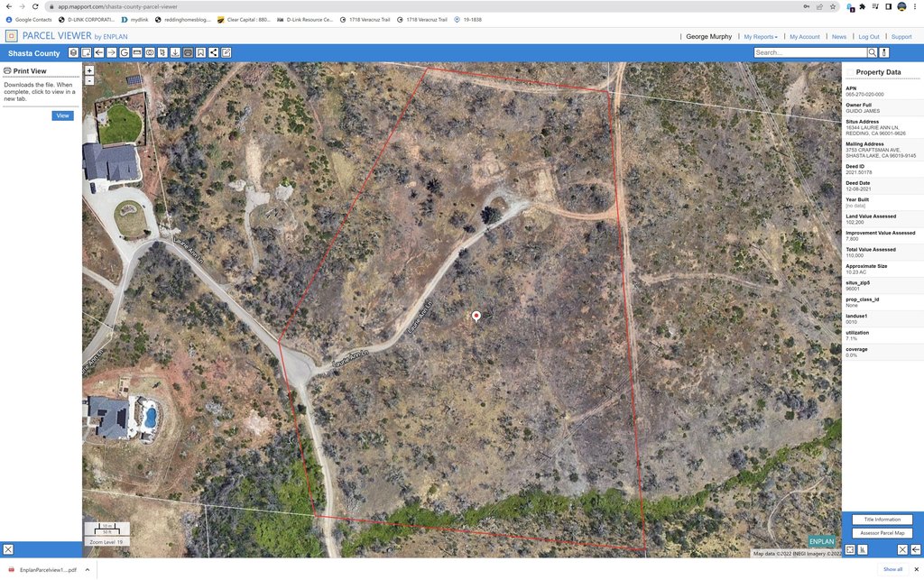Open the Assessor Parcel Map button
This screenshot has width=924, height=580.
[x=882, y=533]
